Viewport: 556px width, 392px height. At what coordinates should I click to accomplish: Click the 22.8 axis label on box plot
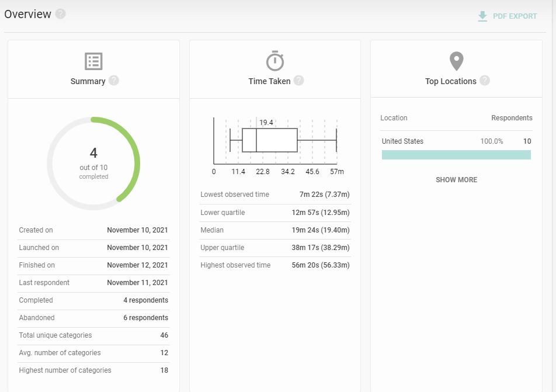[263, 172]
